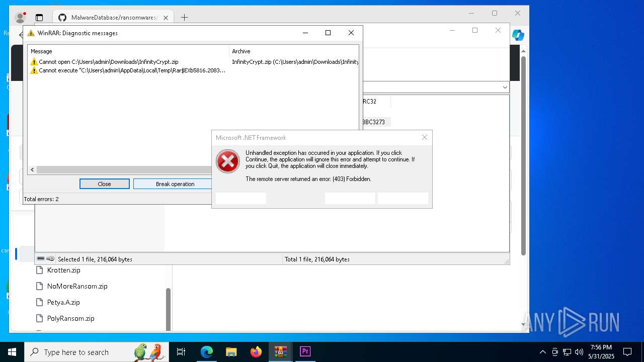This screenshot has height=362, width=644.
Task: Open Petya.A.zip in the file list
Action: coord(63,302)
